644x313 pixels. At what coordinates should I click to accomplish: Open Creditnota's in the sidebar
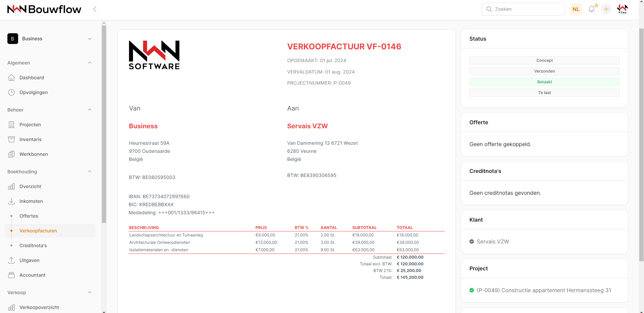pos(33,245)
